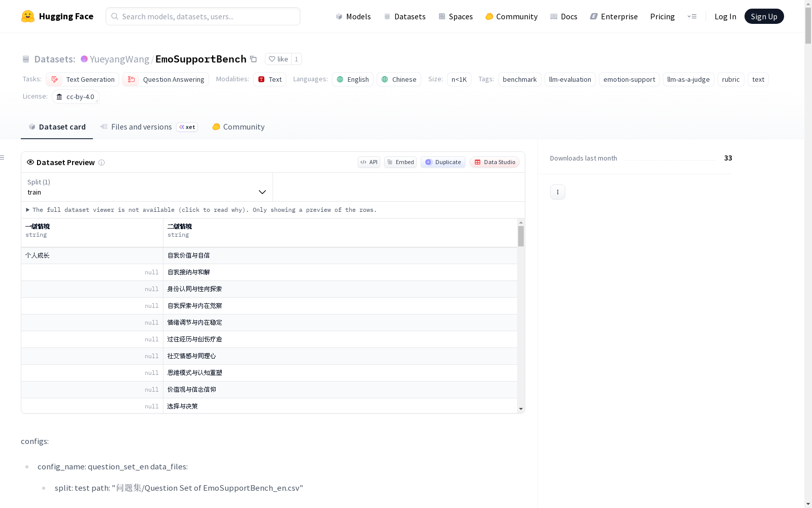Click the 身份认同与性向探索 cell
Viewport: 812px width, 508px height.
tap(340, 289)
